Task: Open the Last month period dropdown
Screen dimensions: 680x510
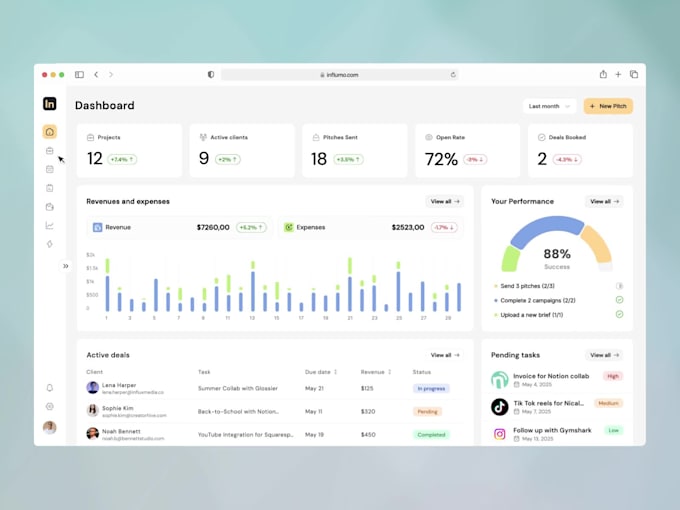Action: pos(549,106)
